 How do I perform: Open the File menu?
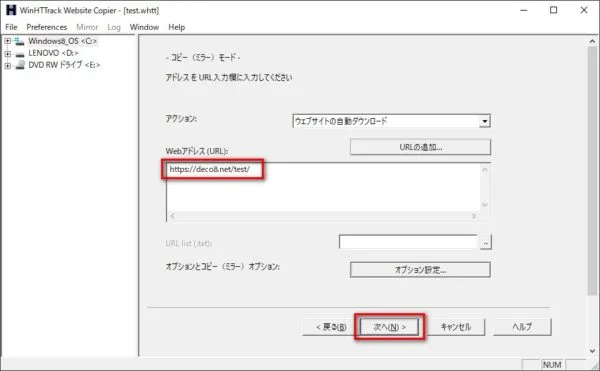click(x=11, y=27)
